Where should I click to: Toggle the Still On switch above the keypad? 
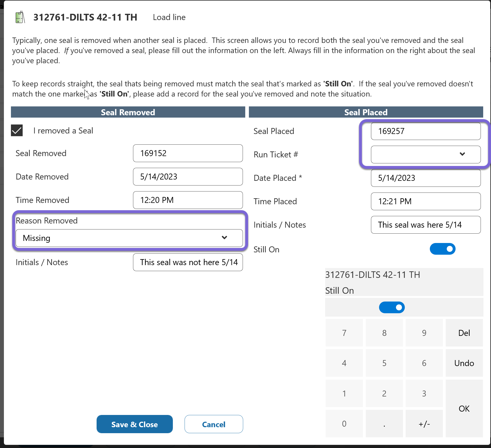[x=392, y=308]
